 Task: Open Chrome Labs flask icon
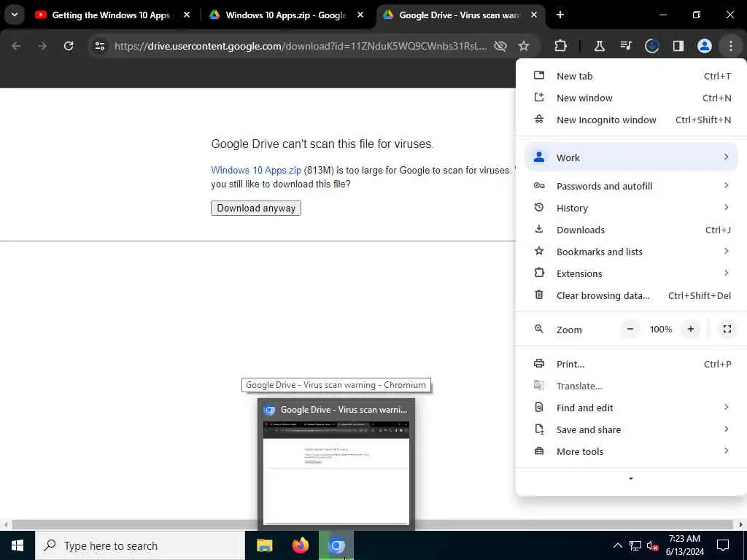600,46
